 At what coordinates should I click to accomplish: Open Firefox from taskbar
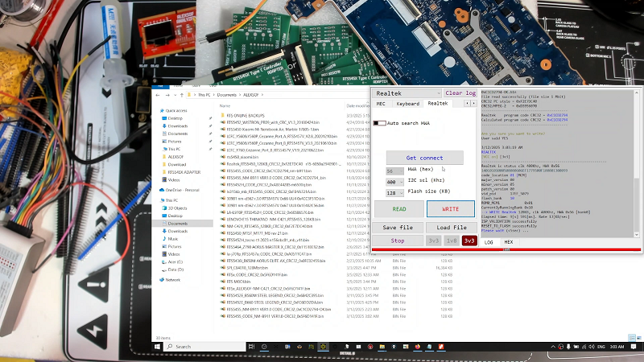click(x=417, y=347)
